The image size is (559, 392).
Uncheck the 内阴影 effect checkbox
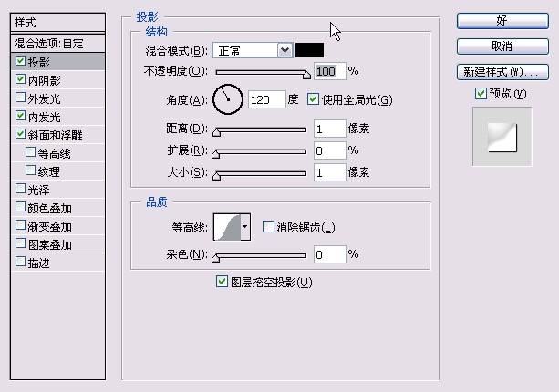21,79
